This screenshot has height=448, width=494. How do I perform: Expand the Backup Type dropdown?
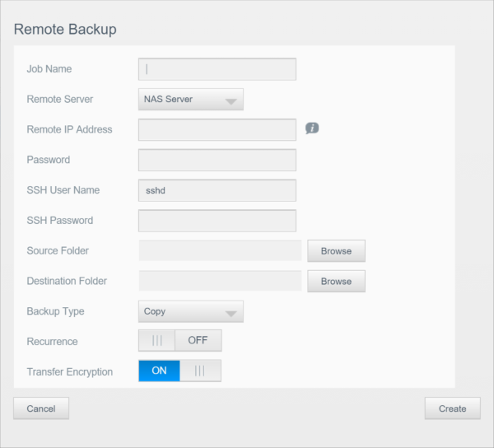[190, 311]
